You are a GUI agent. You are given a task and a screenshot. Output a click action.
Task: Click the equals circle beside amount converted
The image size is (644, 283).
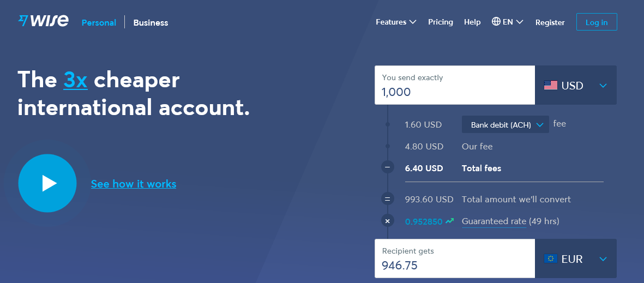pyautogui.click(x=387, y=199)
